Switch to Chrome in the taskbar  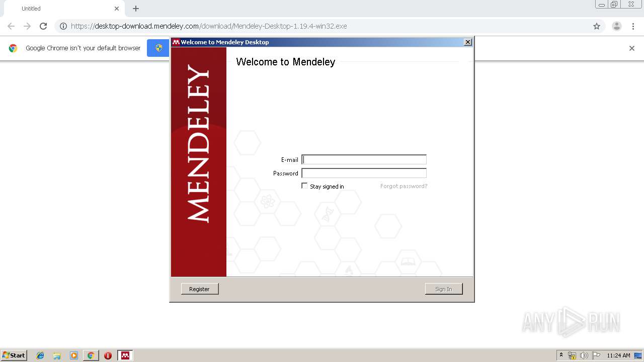tap(91, 355)
